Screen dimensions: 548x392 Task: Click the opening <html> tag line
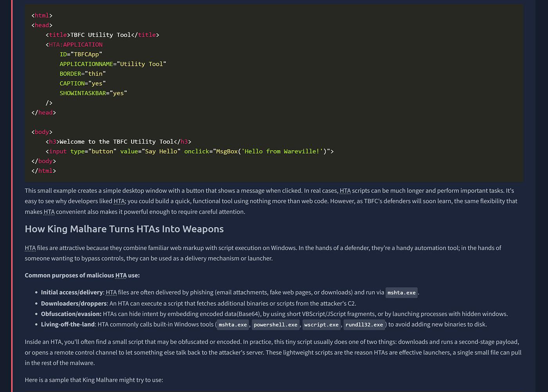(42, 16)
